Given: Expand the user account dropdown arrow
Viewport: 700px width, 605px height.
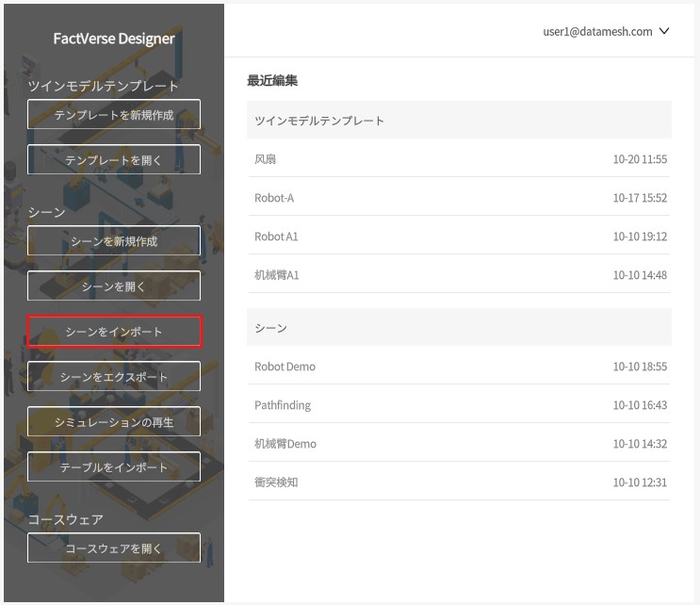Looking at the screenshot, I should (x=664, y=31).
